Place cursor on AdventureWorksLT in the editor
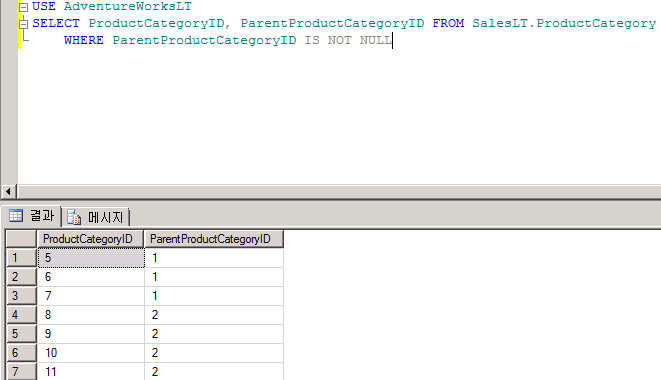661x380 pixels. tap(128, 6)
